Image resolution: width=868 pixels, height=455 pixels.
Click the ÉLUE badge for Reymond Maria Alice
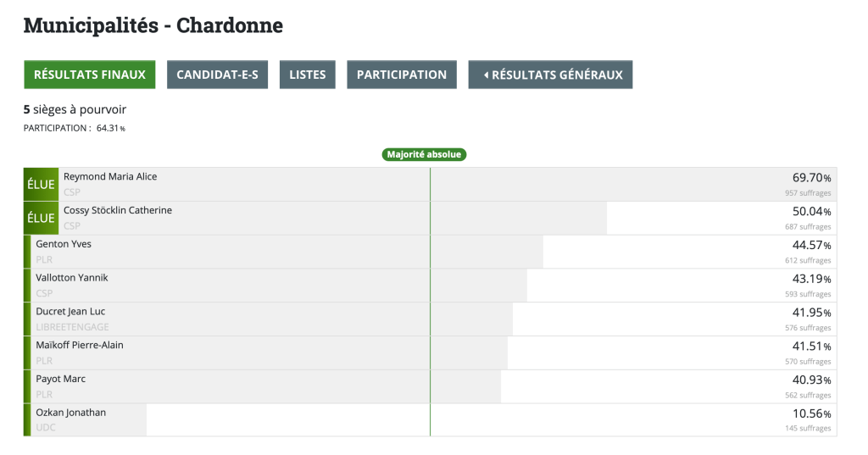click(x=41, y=185)
